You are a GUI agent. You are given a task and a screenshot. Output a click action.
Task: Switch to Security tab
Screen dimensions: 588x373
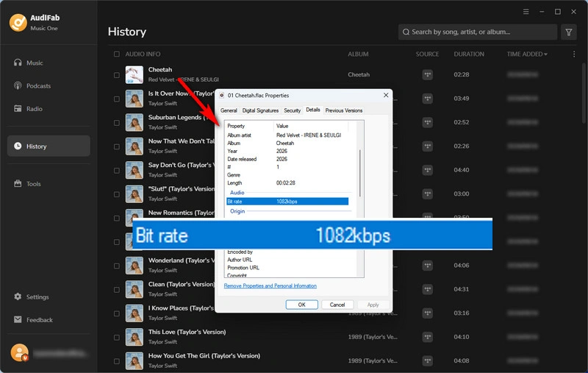[292, 110]
